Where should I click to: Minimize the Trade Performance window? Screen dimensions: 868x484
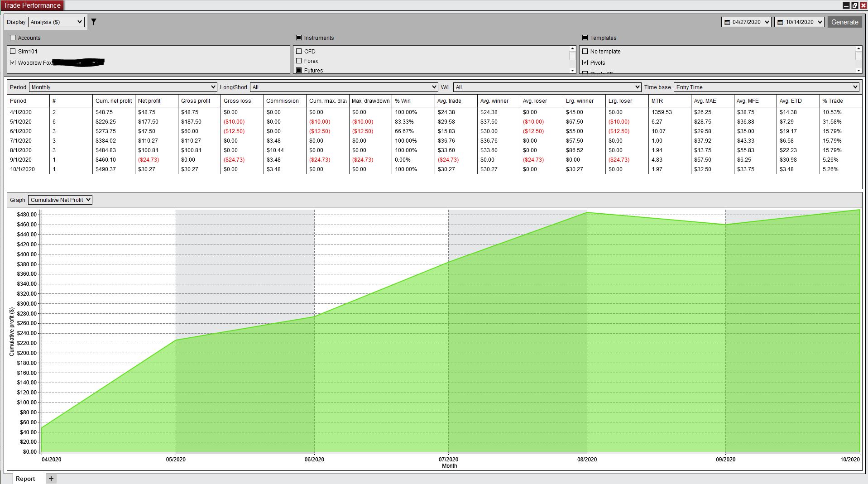click(x=846, y=5)
